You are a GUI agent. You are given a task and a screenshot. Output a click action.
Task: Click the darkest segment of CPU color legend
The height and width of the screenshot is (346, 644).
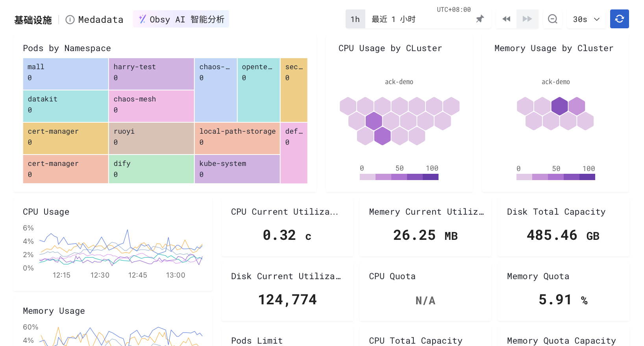pyautogui.click(x=431, y=177)
